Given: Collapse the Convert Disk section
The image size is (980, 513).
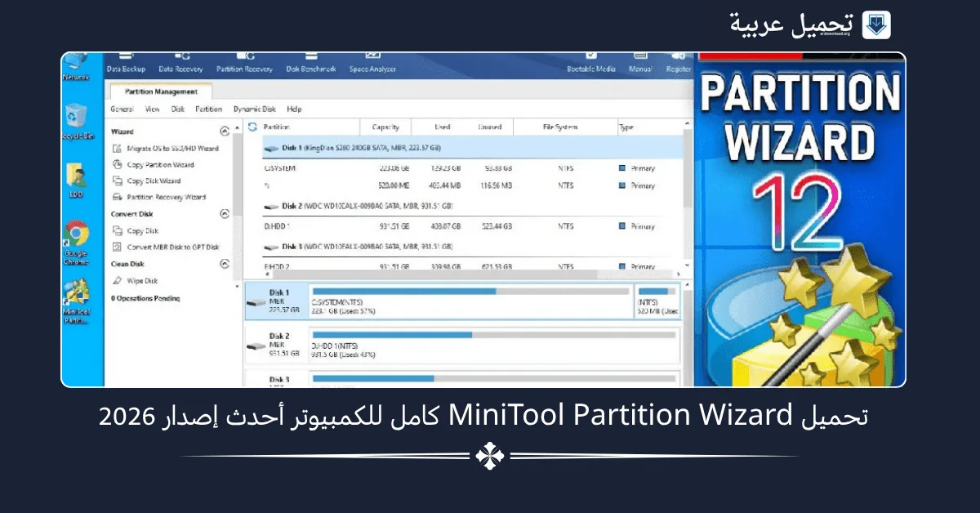Looking at the screenshot, I should 225,214.
